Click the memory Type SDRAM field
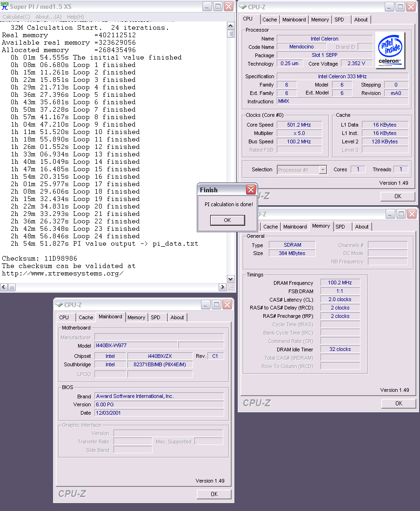Viewport: 420px width, 511px height. [x=293, y=245]
